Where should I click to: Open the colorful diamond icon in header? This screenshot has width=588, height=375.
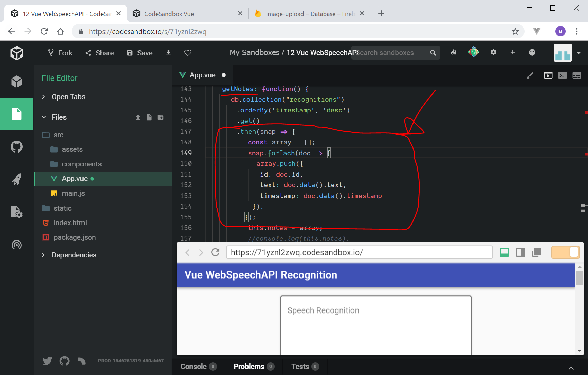pos(473,52)
